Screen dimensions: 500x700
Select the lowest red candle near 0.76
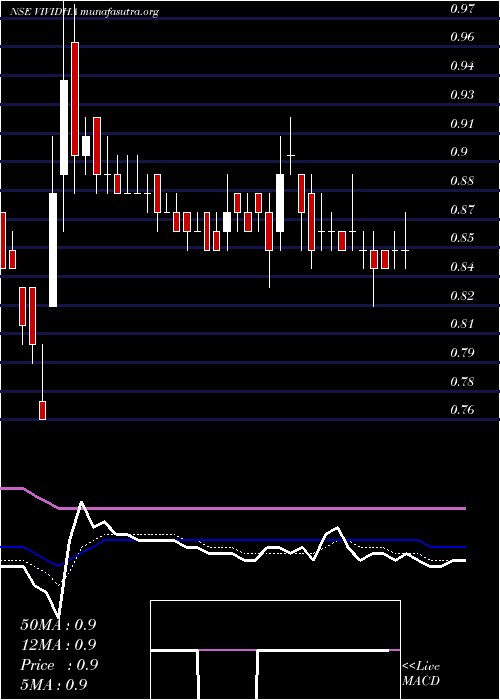(x=42, y=410)
